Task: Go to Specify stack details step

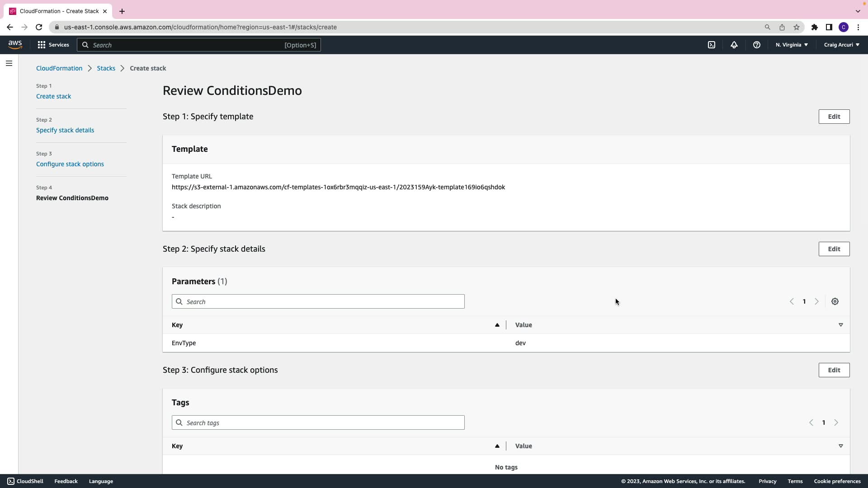Action: (x=65, y=130)
